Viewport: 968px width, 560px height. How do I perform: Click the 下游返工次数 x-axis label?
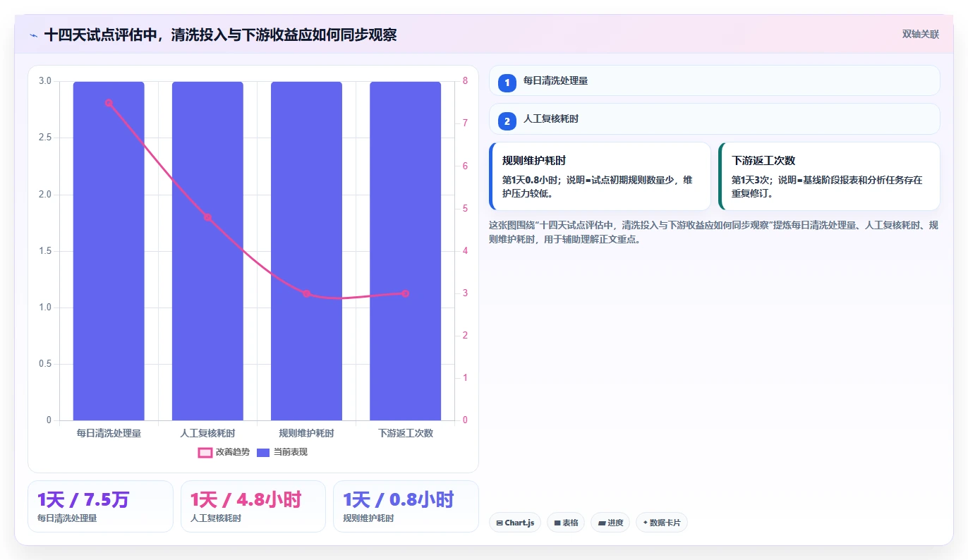point(405,433)
